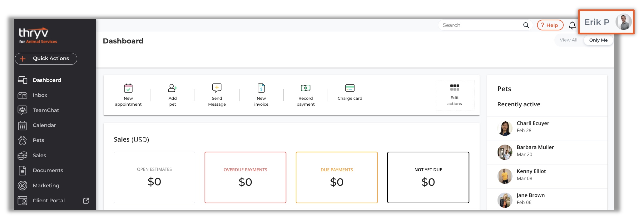The height and width of the screenshot is (222, 644).
Task: Open the Erik P account name
Action: [x=597, y=22]
